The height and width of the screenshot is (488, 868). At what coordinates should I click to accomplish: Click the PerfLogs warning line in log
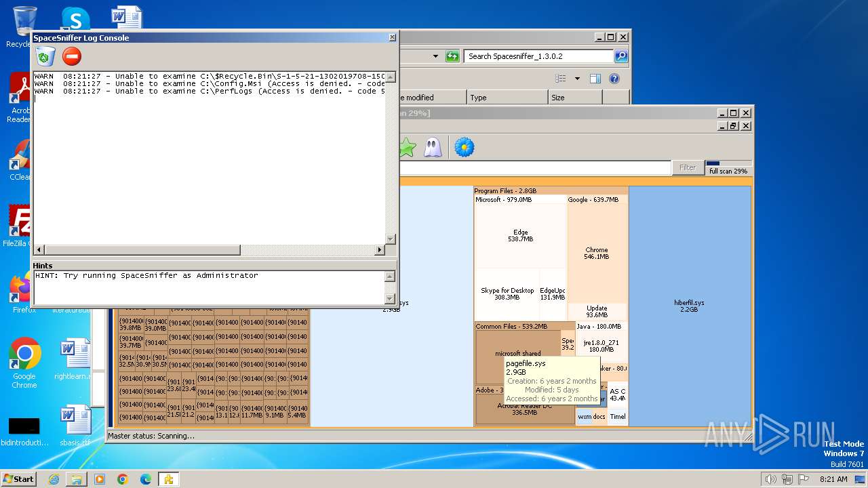(x=210, y=91)
